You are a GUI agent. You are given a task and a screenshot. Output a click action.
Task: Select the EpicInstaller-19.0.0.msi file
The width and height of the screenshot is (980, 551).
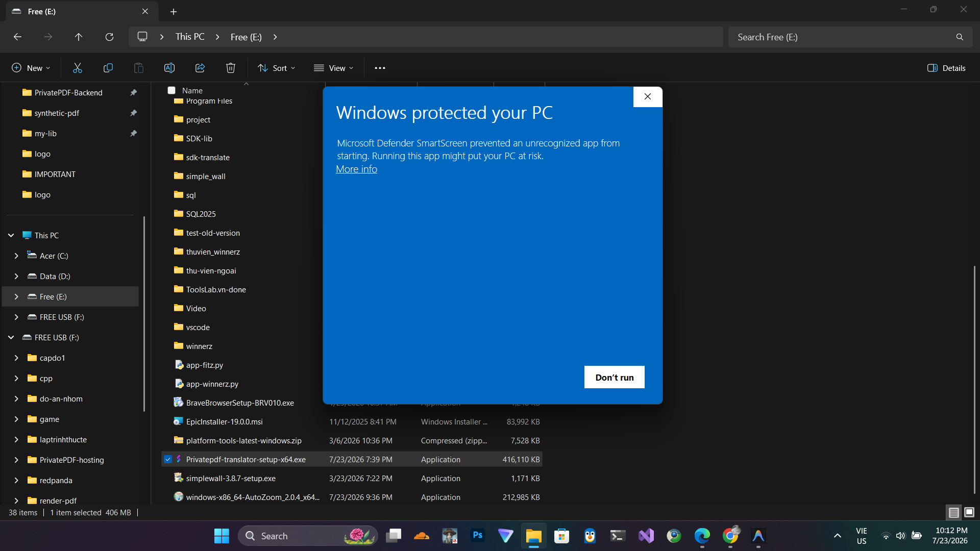coord(352,421)
